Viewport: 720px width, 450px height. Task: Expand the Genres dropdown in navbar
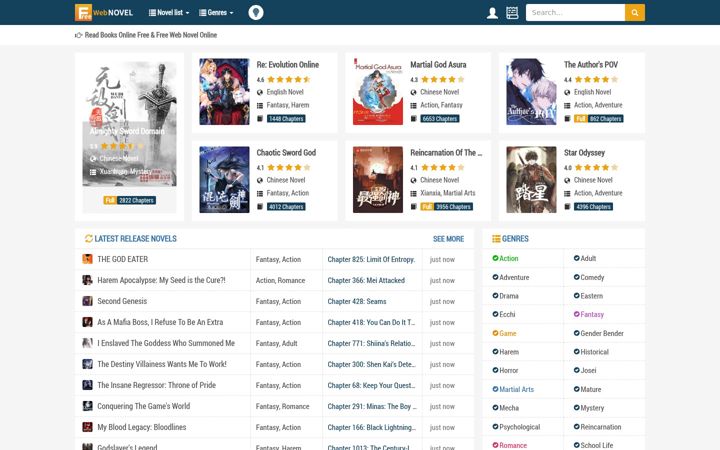pyautogui.click(x=216, y=12)
